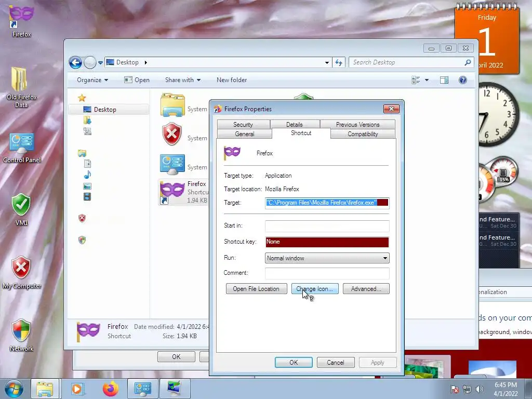Image resolution: width=532 pixels, height=399 pixels.
Task: Expand the address bar history dropdown
Action: pos(327,62)
